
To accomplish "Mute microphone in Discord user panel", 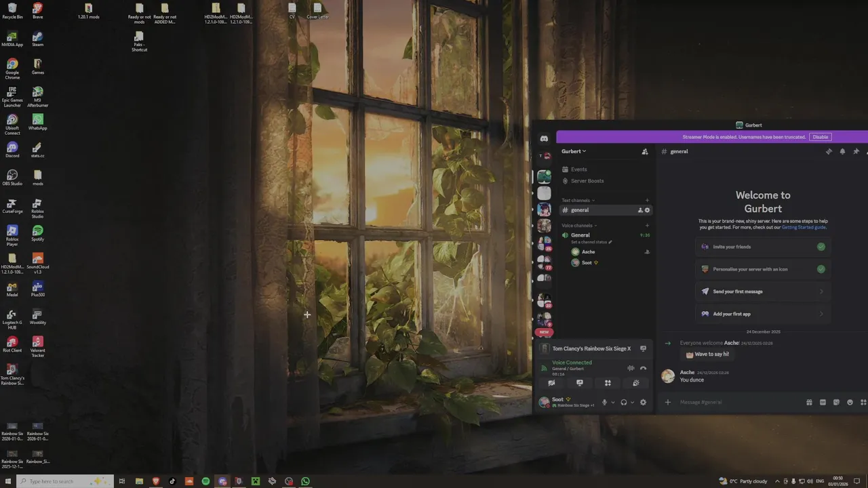I will click(x=604, y=402).
